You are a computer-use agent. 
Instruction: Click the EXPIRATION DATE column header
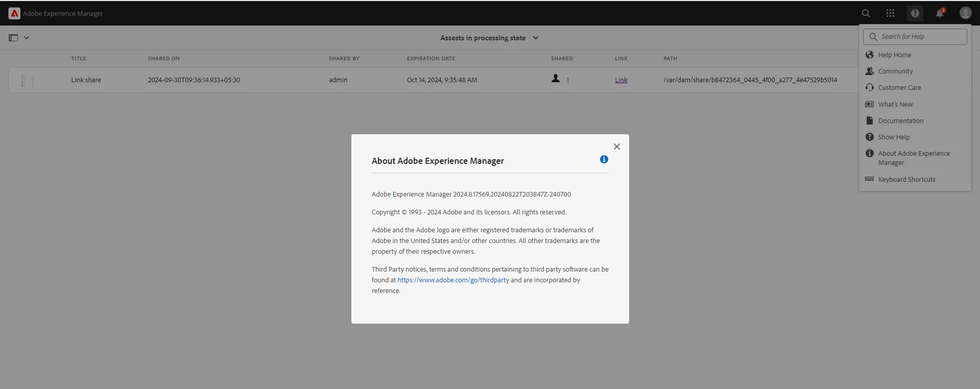pyautogui.click(x=431, y=58)
